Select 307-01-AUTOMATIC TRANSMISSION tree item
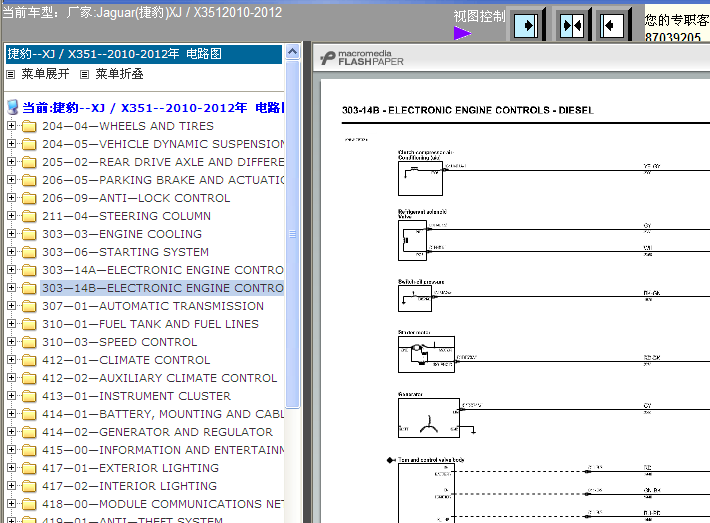Image resolution: width=710 pixels, height=523 pixels. 153,306
